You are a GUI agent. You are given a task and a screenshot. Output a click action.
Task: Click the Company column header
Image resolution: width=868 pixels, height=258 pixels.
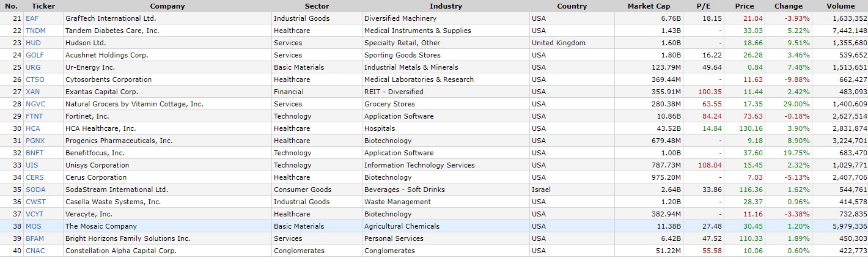click(x=167, y=6)
